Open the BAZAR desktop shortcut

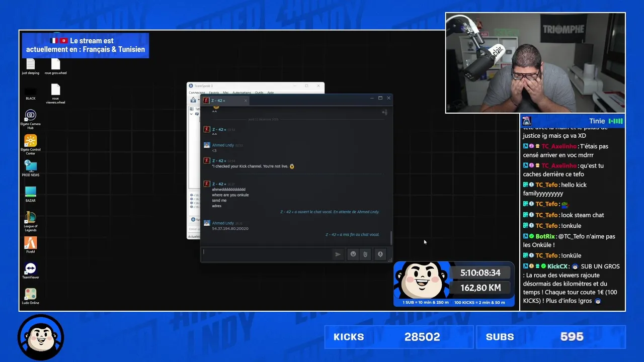point(30,194)
